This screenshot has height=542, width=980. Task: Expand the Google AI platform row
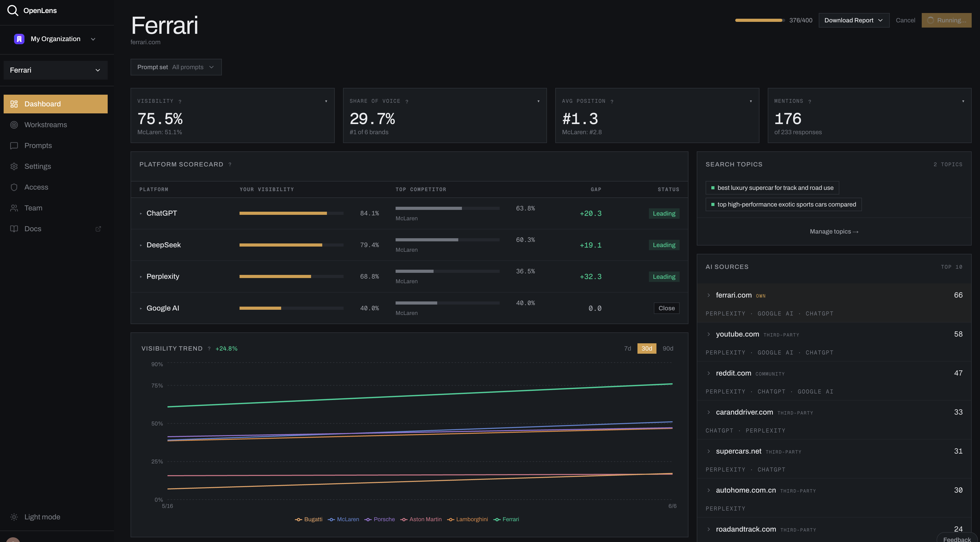coord(141,308)
